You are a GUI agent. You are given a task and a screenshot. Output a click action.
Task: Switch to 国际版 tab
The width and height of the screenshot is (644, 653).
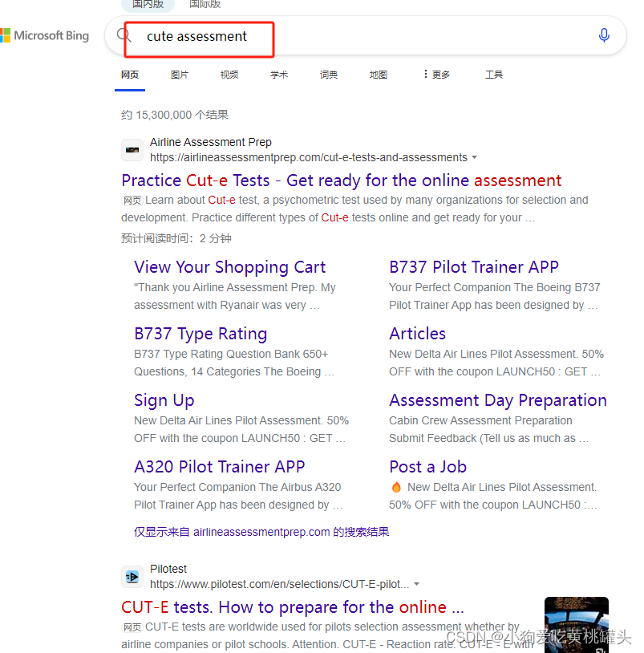point(205,5)
